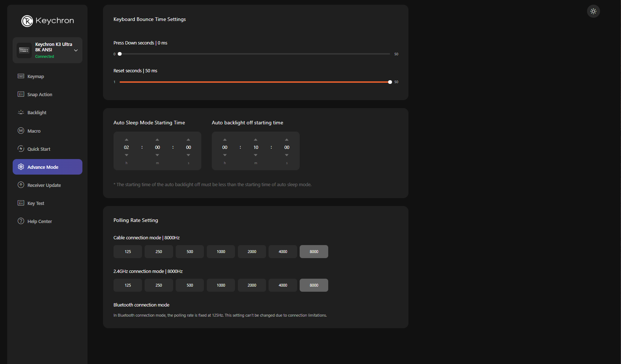Choose 4000 for 2.4GHz connection mode

(x=283, y=285)
